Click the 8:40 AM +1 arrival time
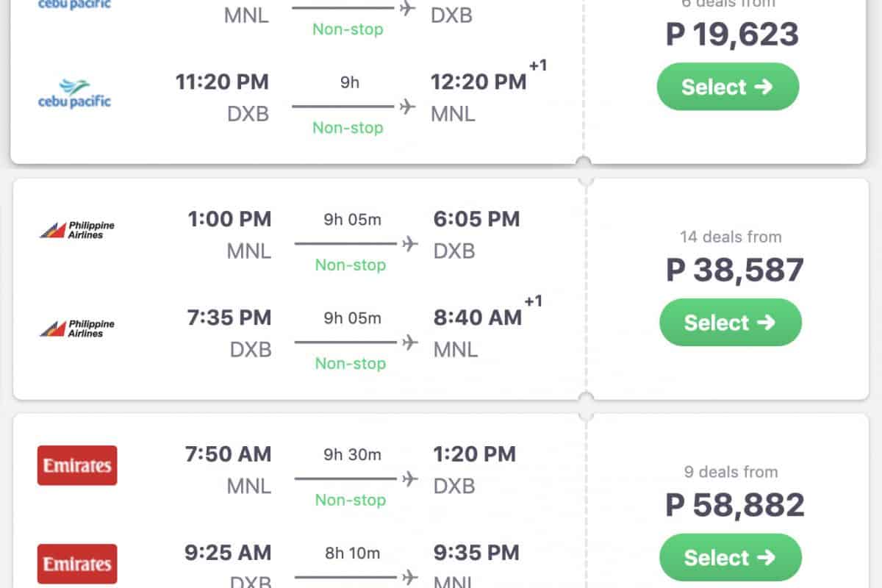Image resolution: width=882 pixels, height=588 pixels. click(478, 318)
